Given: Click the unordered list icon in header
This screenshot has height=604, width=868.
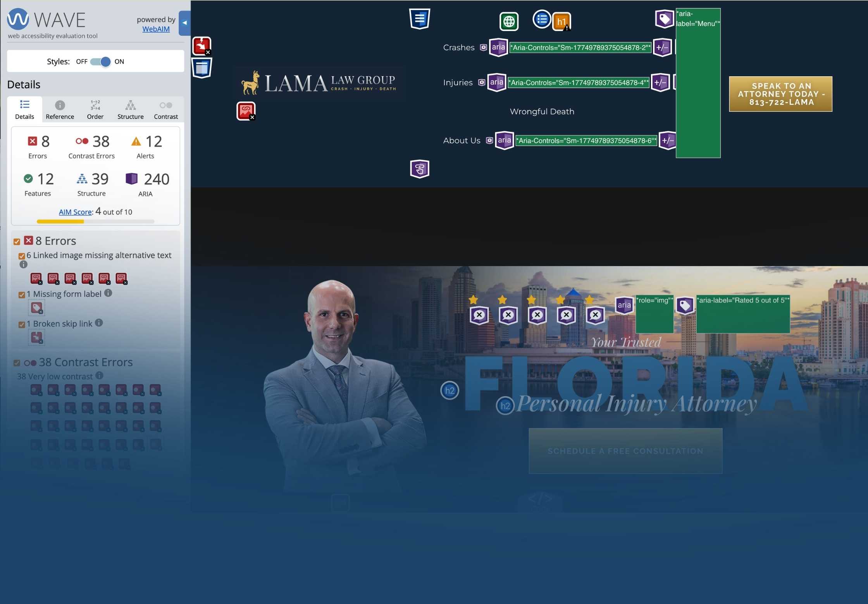Looking at the screenshot, I should tap(541, 19).
